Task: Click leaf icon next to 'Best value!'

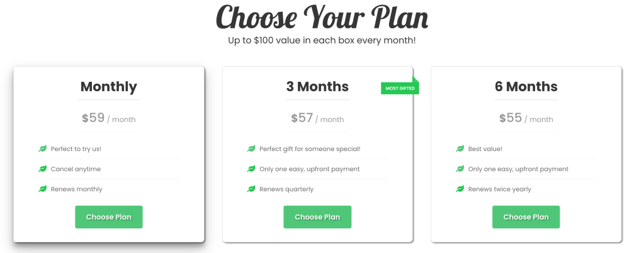Action: click(x=460, y=149)
